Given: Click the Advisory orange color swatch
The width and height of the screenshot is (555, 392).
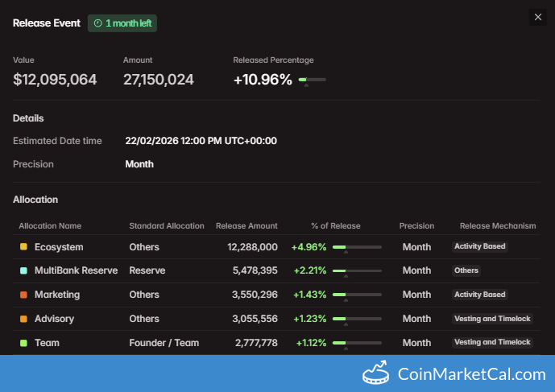Looking at the screenshot, I should (23, 319).
